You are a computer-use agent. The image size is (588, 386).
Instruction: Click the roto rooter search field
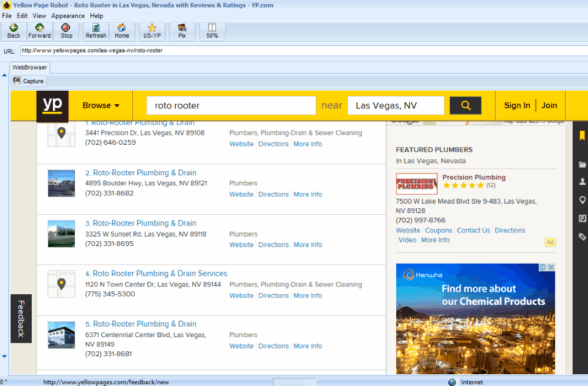231,105
